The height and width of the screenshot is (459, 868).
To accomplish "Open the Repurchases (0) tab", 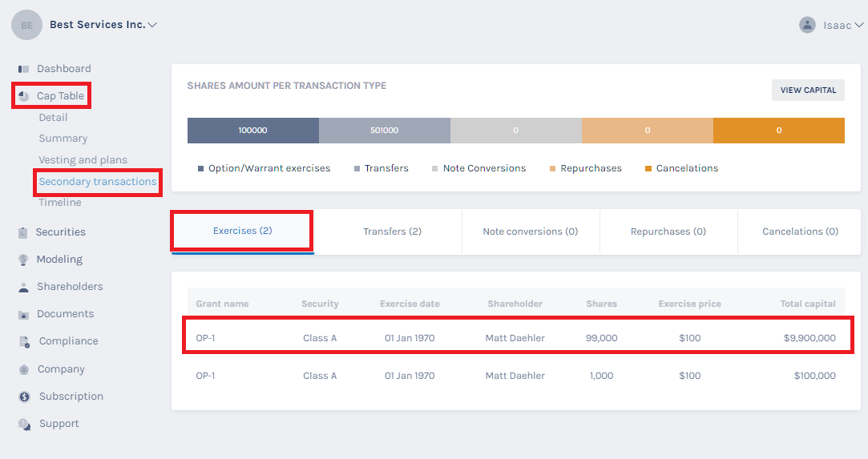I will click(x=668, y=232).
